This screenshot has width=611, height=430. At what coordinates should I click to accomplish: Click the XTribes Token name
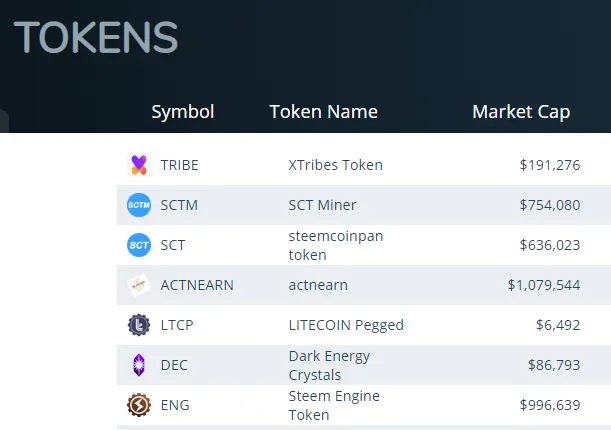pos(335,165)
